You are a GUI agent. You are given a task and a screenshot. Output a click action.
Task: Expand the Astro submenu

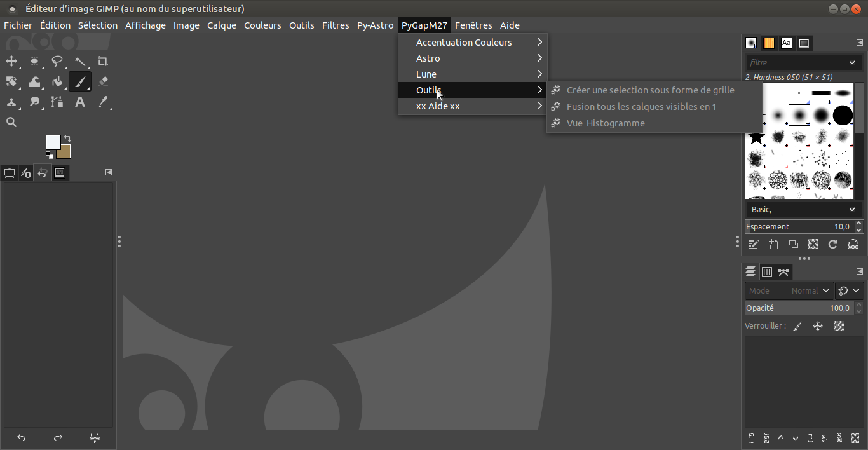pyautogui.click(x=472, y=58)
